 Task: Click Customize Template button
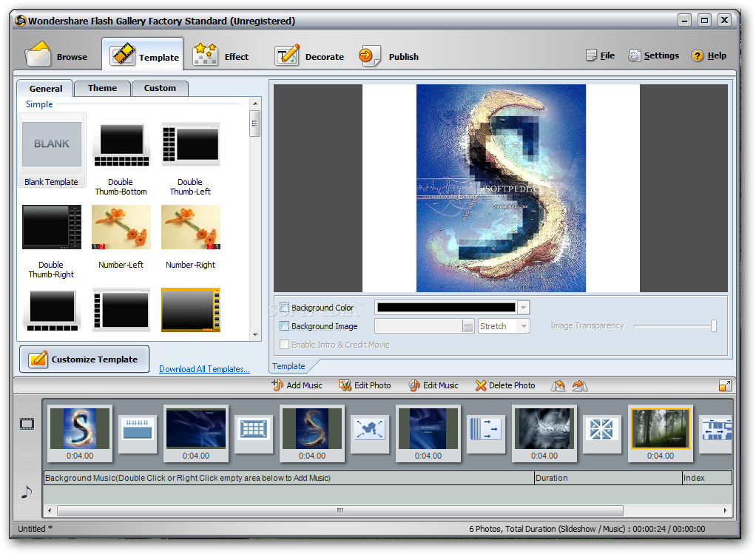[84, 359]
